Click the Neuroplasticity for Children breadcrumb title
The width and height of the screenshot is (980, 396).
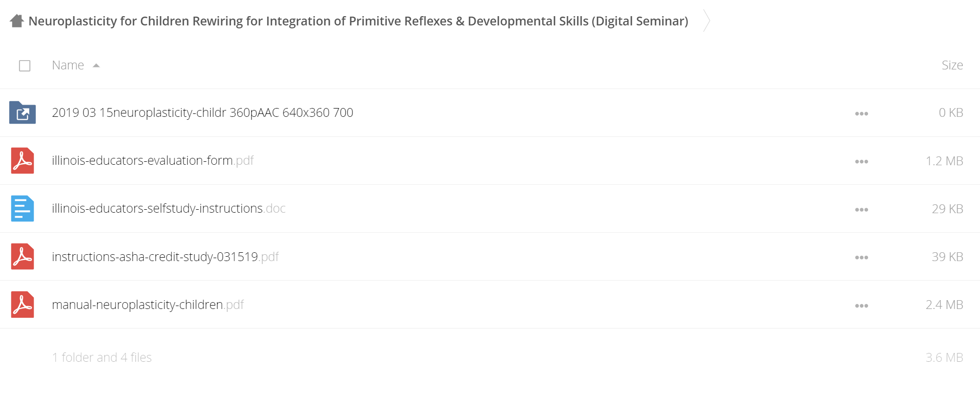[358, 21]
